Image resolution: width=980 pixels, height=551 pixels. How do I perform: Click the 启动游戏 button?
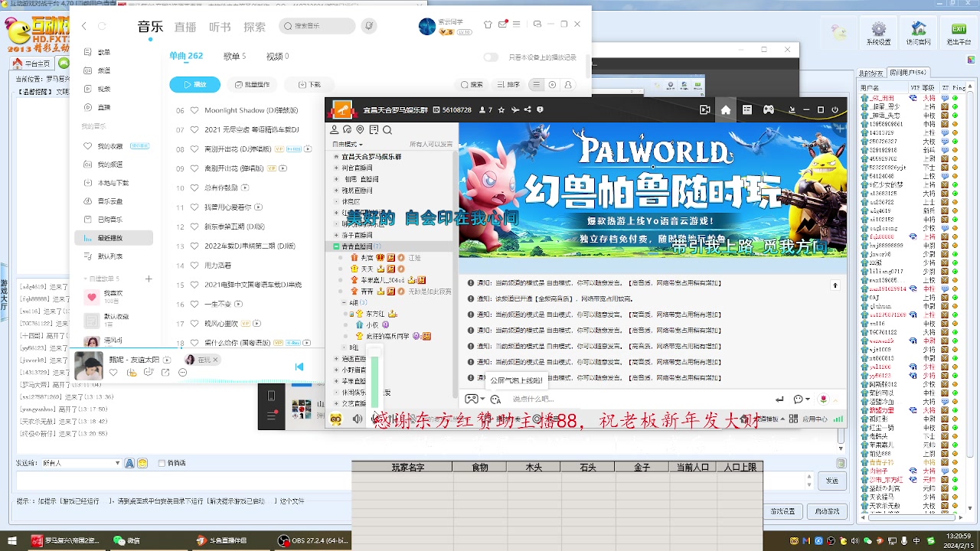point(827,510)
